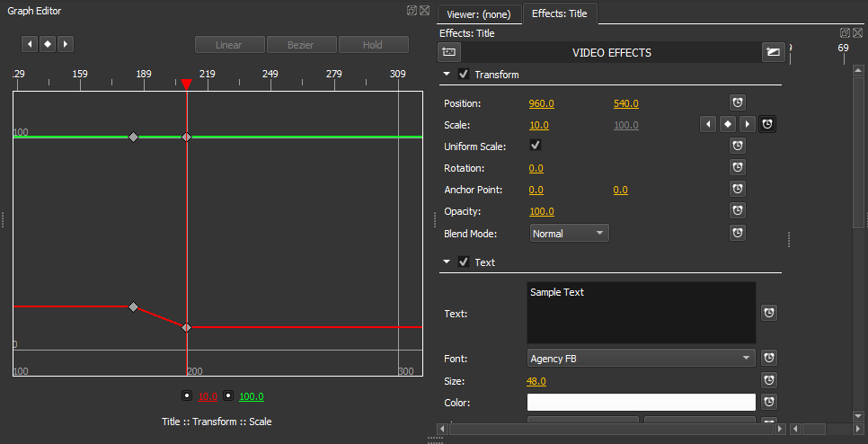868x444 pixels.
Task: Select red curve keyframe at the playhead
Action: pyautogui.click(x=187, y=328)
